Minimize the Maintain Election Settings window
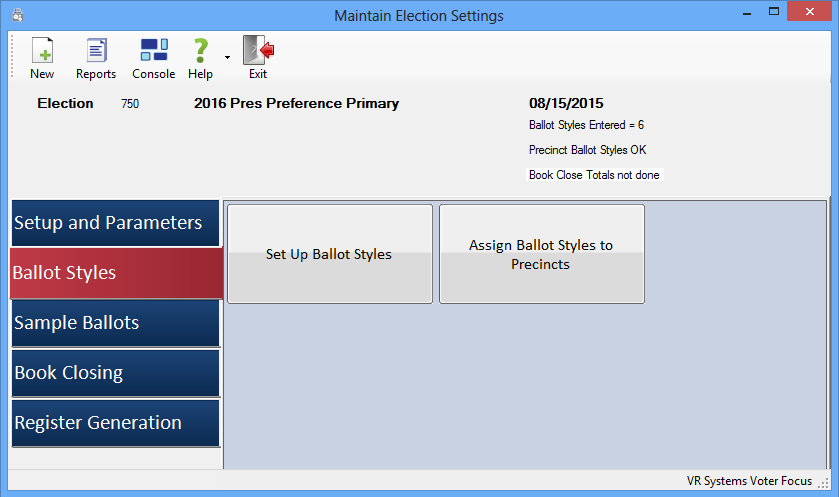839x497 pixels. [747, 12]
